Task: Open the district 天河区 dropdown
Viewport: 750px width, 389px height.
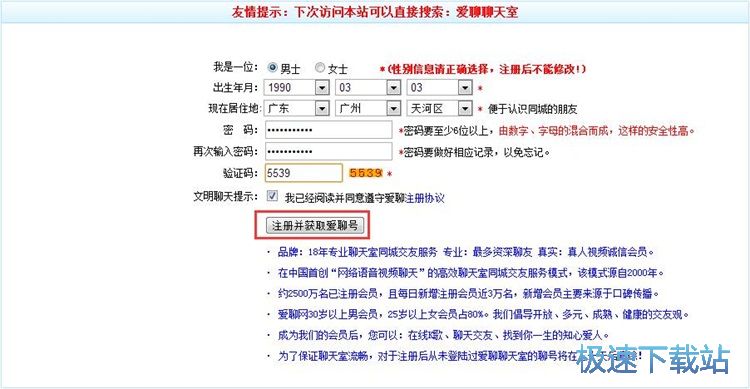Action: pyautogui.click(x=440, y=109)
